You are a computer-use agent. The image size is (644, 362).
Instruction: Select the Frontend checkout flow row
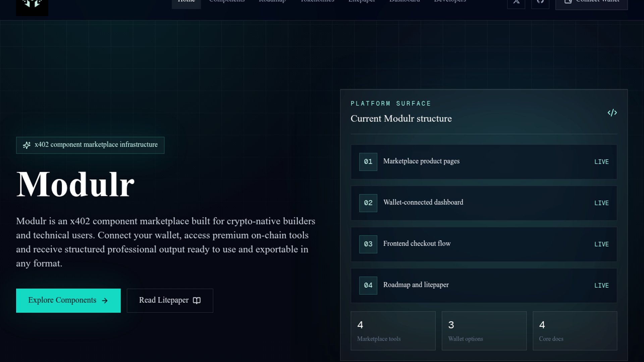pos(484,244)
